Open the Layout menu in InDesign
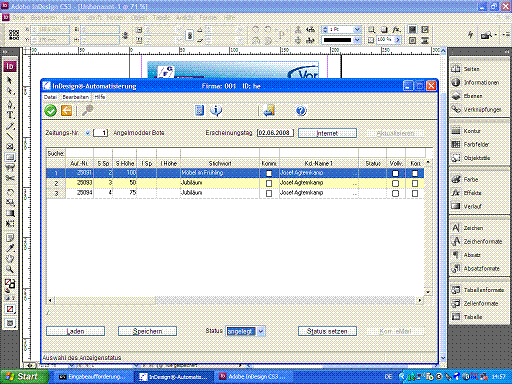 (71, 17)
